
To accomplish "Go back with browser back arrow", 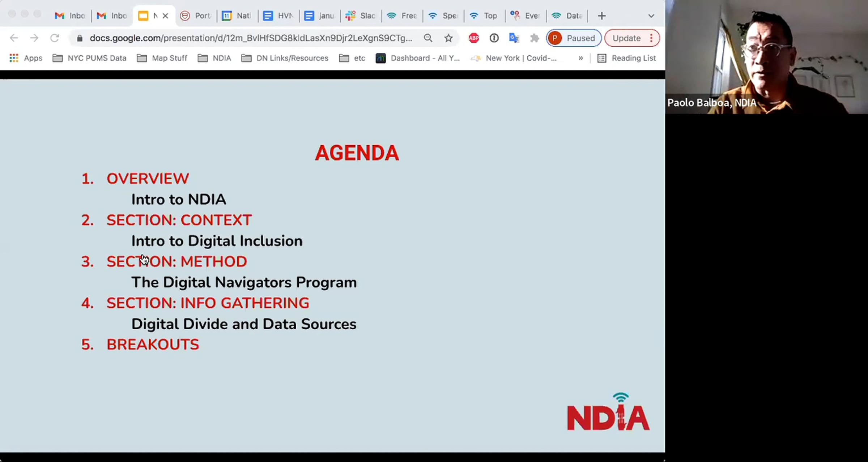I will click(x=14, y=38).
